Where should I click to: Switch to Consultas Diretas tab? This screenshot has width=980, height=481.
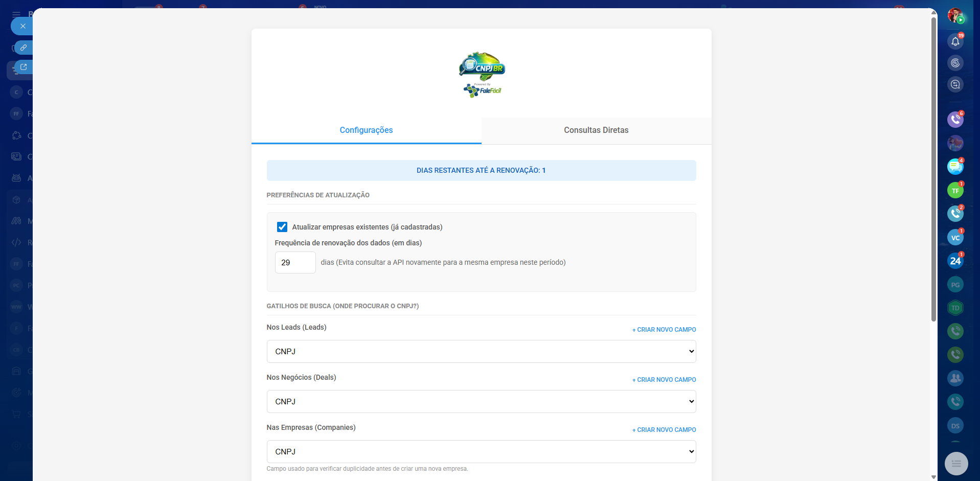click(x=596, y=130)
